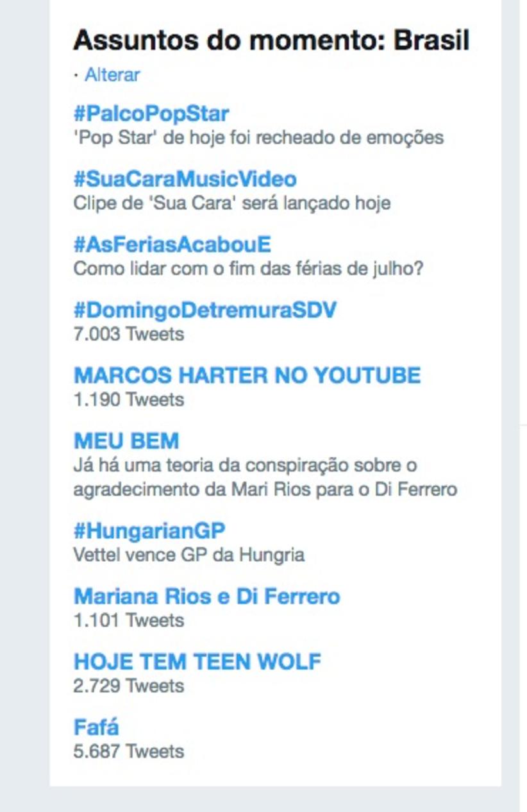Click the Alterar link to change trends location
The width and height of the screenshot is (527, 812).
tap(112, 75)
